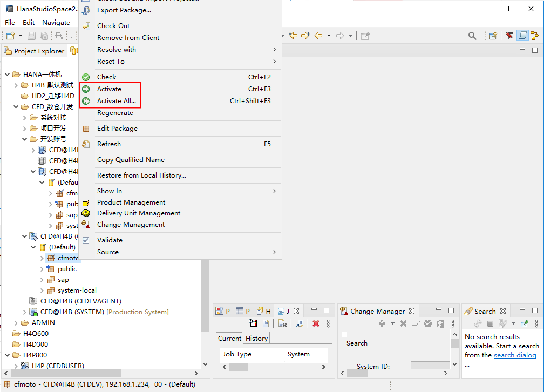
Task: Click the red X icon in Job Log view
Action: (x=316, y=323)
